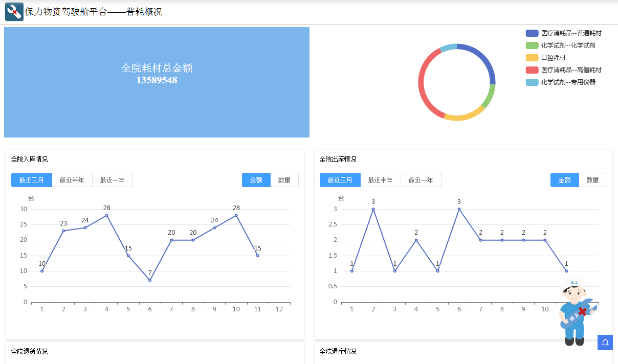Viewport: 618px width, 364px height.
Task: Click data point 7 in 入库 chart
Action: (150, 280)
